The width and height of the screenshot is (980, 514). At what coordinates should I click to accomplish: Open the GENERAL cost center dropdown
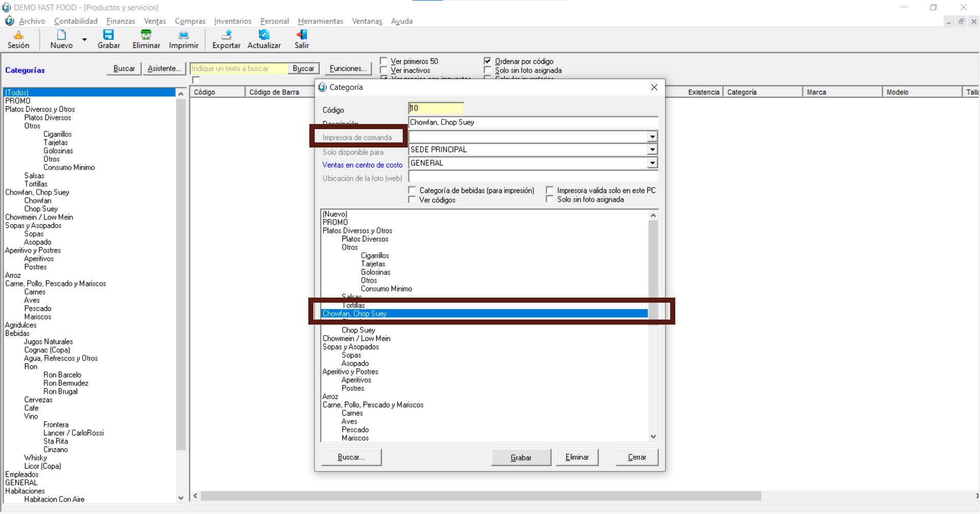point(652,163)
